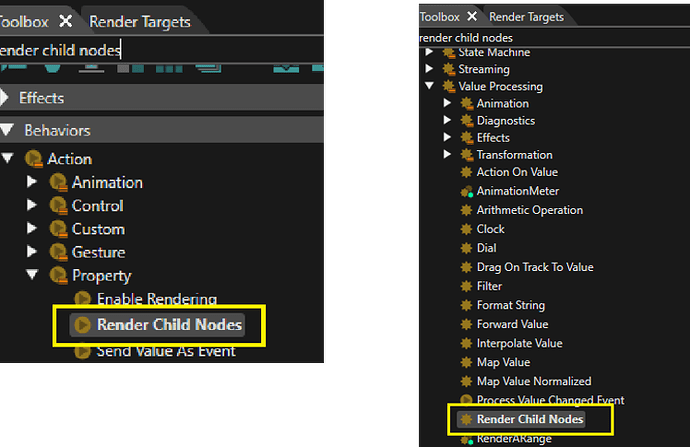Click the Action On Value gear icon
690x447 pixels.
pos(466,172)
